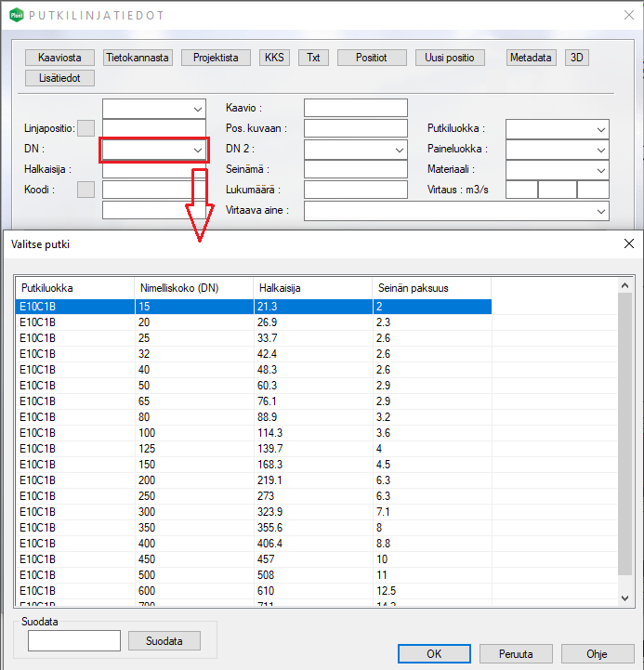Close the Valitse putki dialog
This screenshot has height=670, width=644.
pos(628,244)
